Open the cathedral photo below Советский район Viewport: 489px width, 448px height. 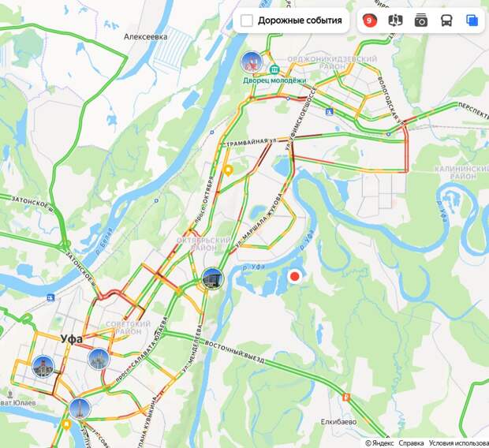(99, 359)
